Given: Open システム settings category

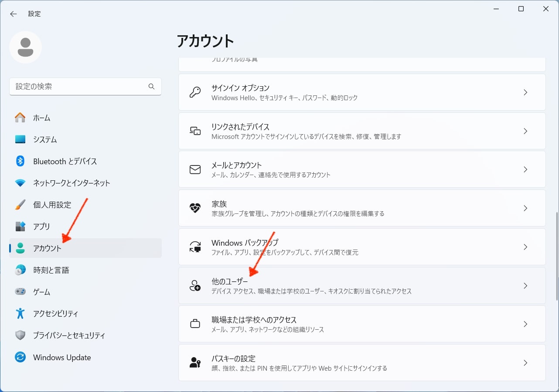Looking at the screenshot, I should tap(85, 139).
